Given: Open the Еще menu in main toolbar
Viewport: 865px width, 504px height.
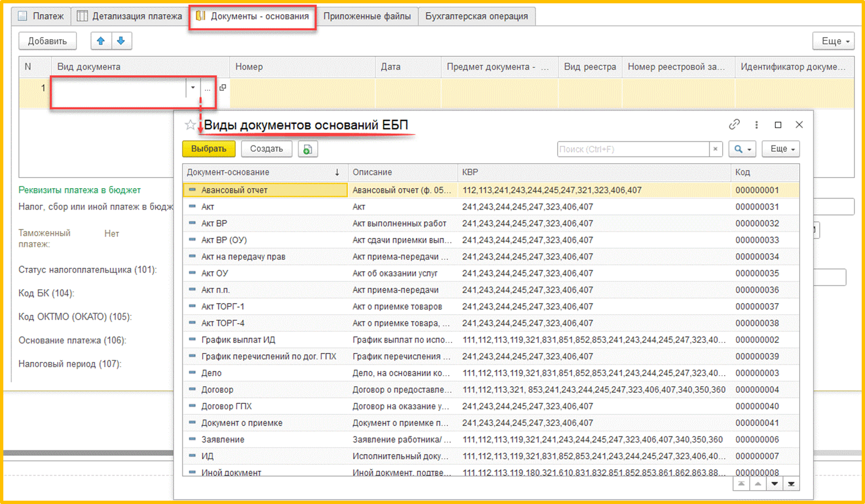Looking at the screenshot, I should [833, 41].
